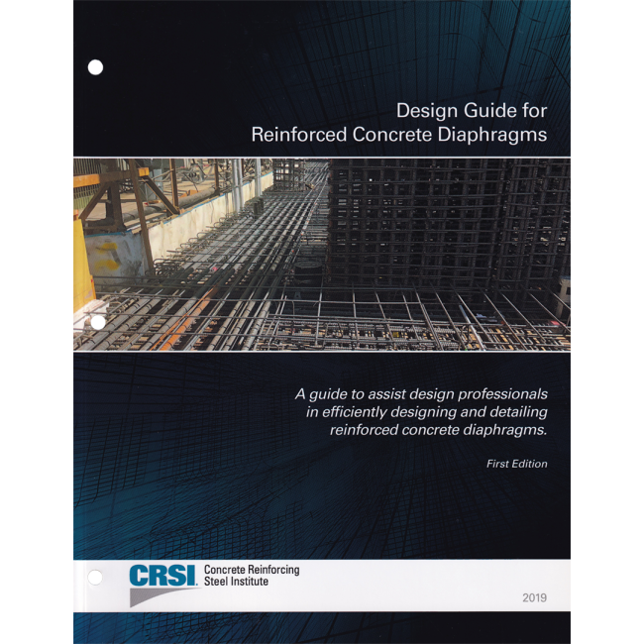Click the yellow equipment in the photo
Image resolution: width=644 pixels, height=644 pixels.
(x=83, y=263)
